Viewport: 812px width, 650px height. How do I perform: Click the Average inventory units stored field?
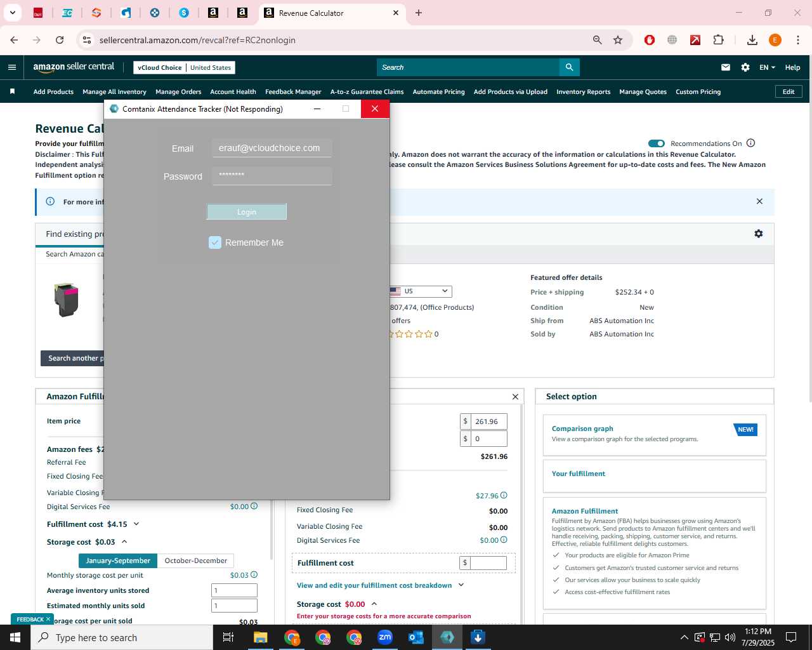pos(234,590)
